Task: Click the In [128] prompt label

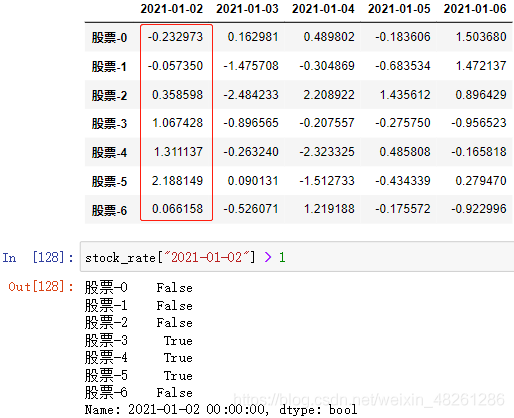Action: [x=38, y=257]
